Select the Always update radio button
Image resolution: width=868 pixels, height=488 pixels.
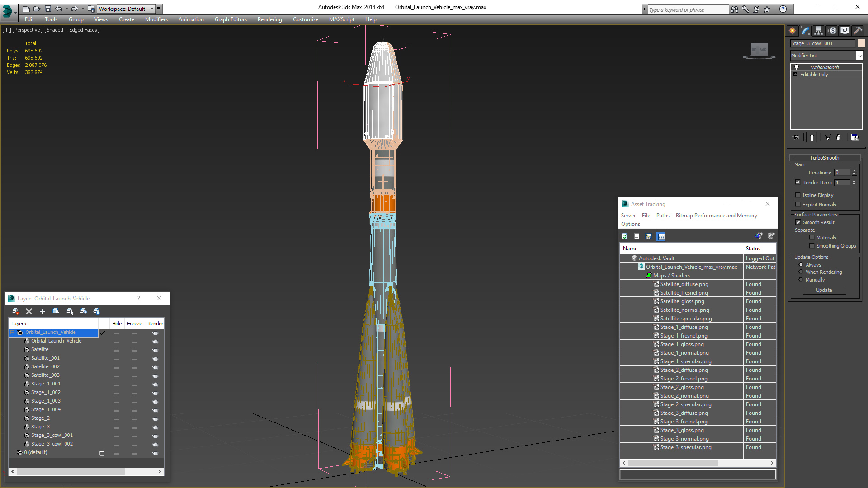click(x=801, y=265)
